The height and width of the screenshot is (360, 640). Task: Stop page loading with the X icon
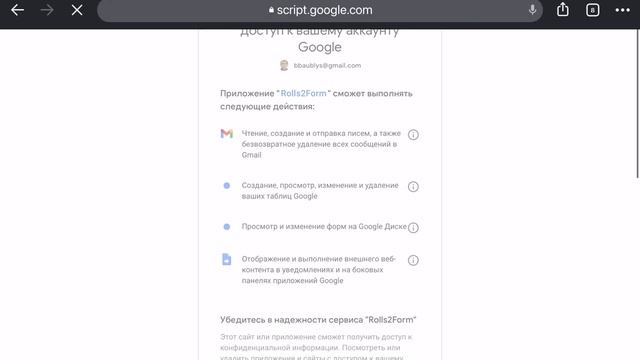[x=77, y=10]
